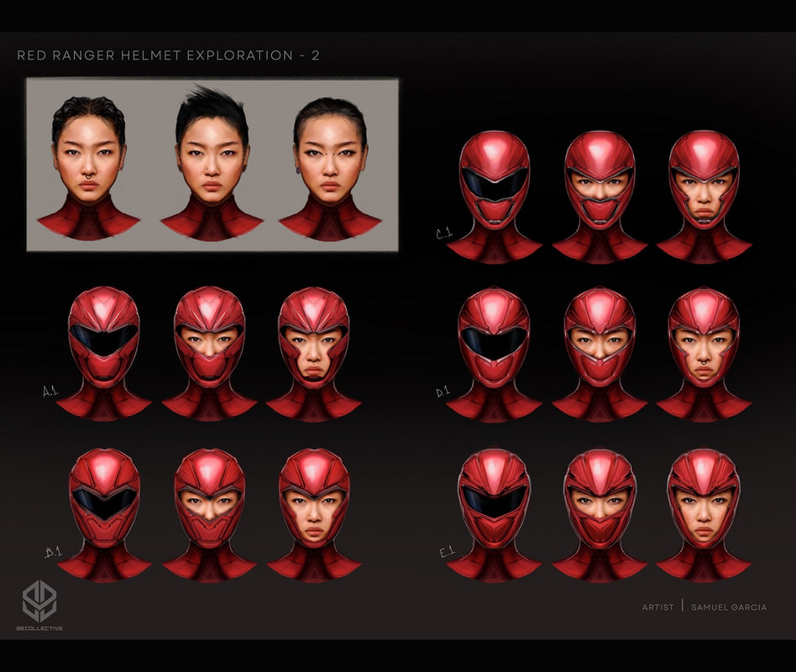Select the E.1 closed-visor helmet

[494, 515]
